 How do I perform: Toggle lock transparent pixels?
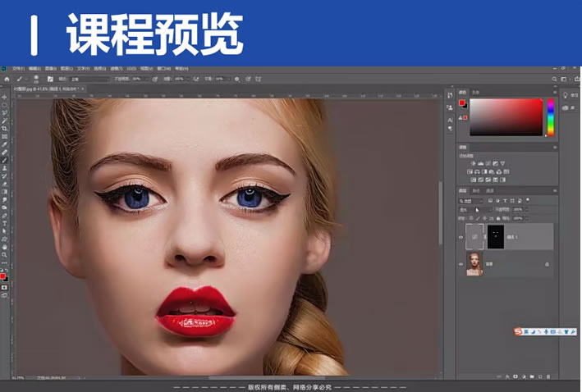click(x=471, y=218)
